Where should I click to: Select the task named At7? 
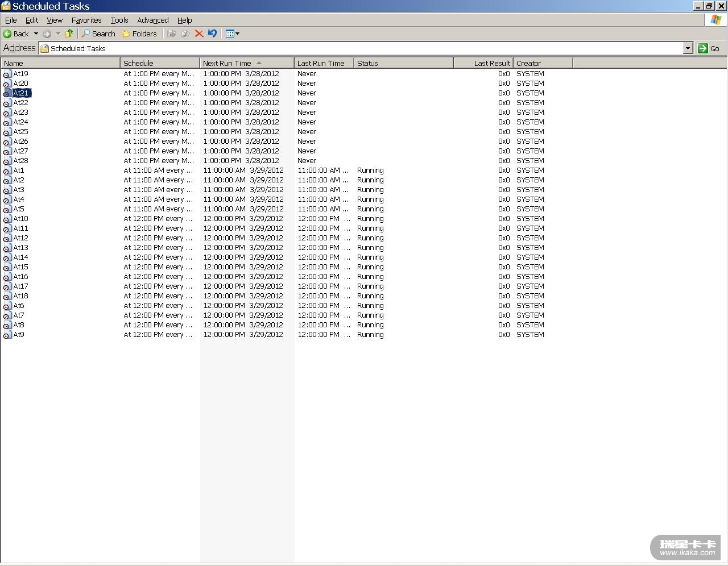[x=19, y=315]
